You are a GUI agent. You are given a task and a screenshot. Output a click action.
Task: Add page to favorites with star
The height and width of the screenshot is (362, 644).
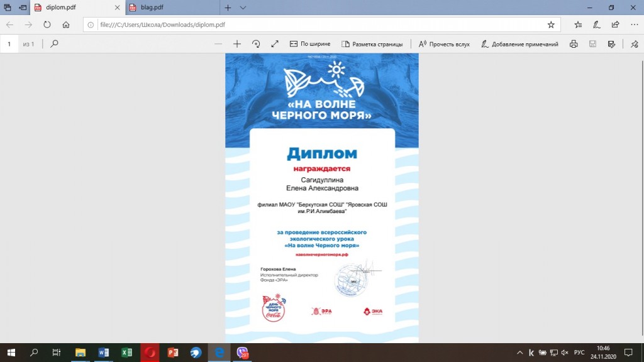click(x=551, y=25)
